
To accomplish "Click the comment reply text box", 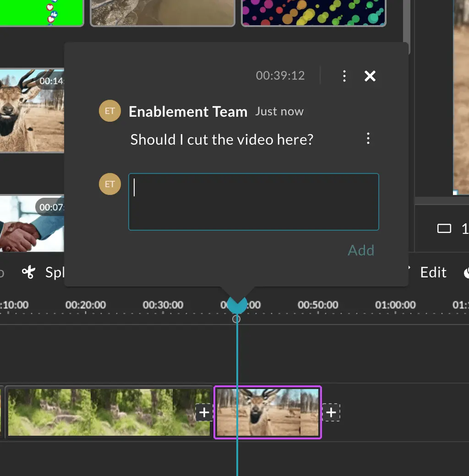I will tap(254, 202).
